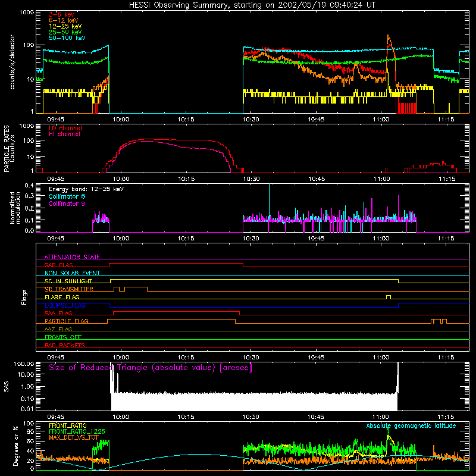The image size is (476, 476).
Task: Click the SC_TRANSMITTER flag label
Action: (69, 289)
